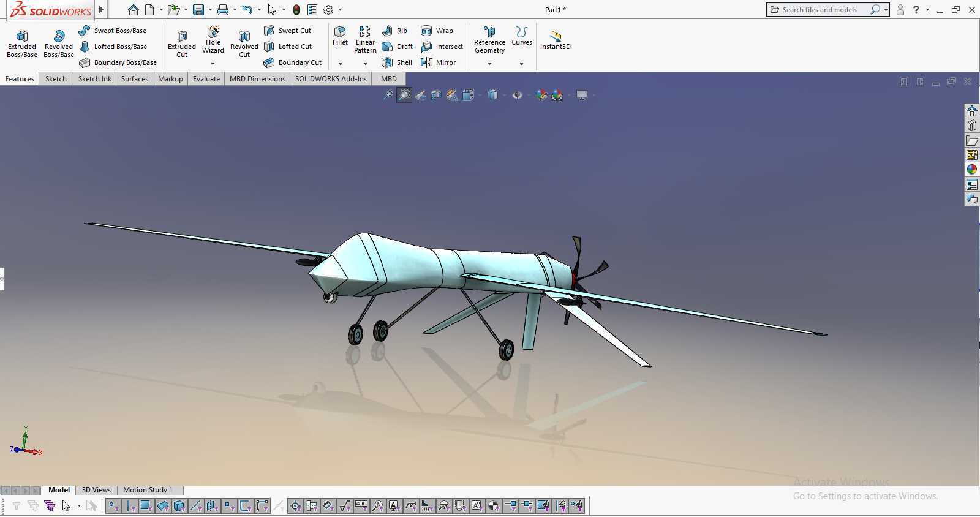The width and height of the screenshot is (980, 517).
Task: Click the Apply Scene icon
Action: coord(557,95)
